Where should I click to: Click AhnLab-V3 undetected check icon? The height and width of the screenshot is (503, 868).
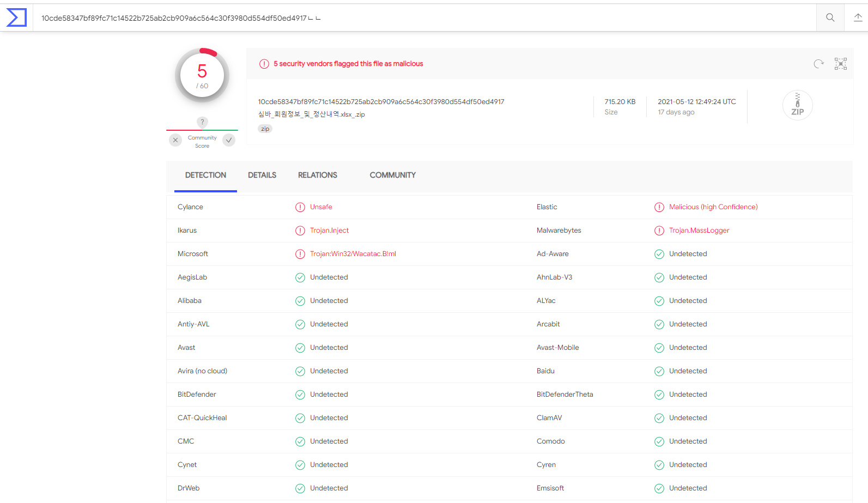(659, 277)
